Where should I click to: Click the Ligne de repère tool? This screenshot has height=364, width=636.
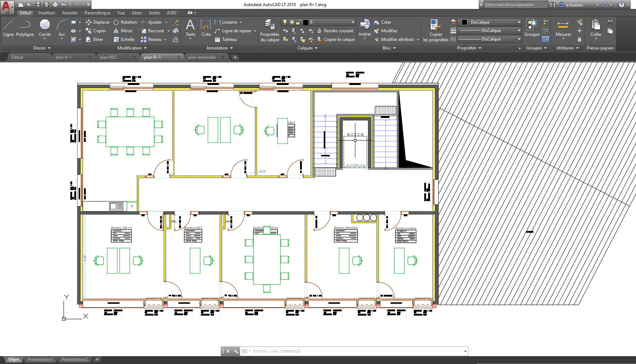pyautogui.click(x=233, y=31)
